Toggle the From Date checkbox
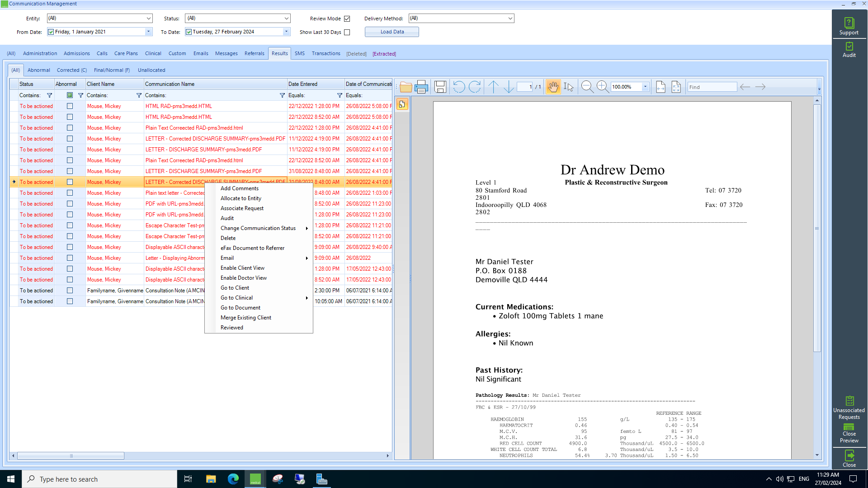The width and height of the screenshot is (868, 488). click(x=51, y=32)
